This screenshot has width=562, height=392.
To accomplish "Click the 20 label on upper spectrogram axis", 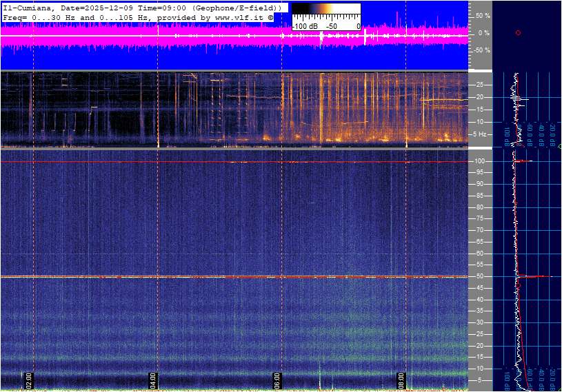I will click(479, 97).
